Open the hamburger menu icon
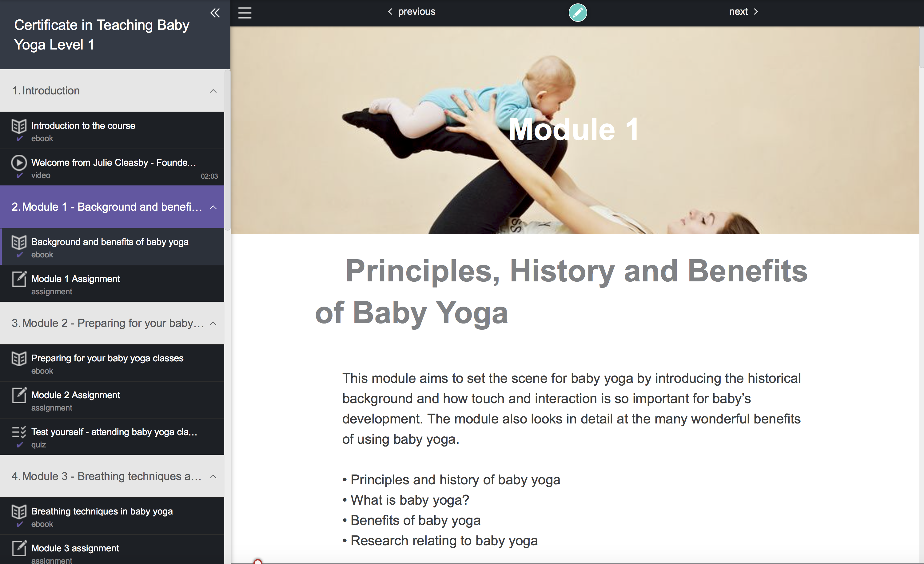 click(245, 13)
